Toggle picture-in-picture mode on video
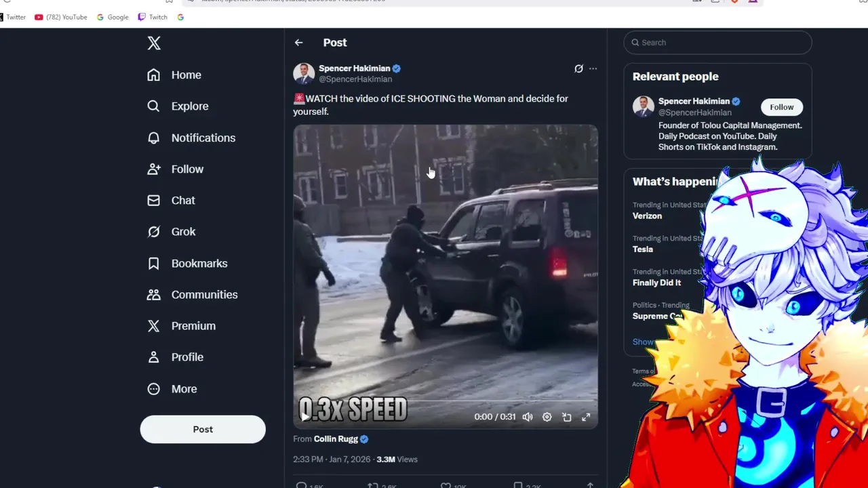Image resolution: width=868 pixels, height=488 pixels. click(567, 417)
